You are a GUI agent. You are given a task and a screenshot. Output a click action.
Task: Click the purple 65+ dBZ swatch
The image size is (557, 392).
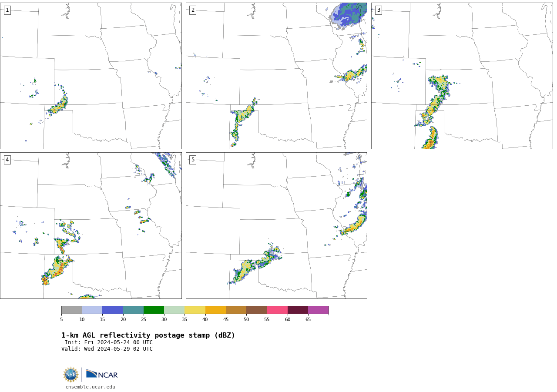pyautogui.click(x=319, y=310)
